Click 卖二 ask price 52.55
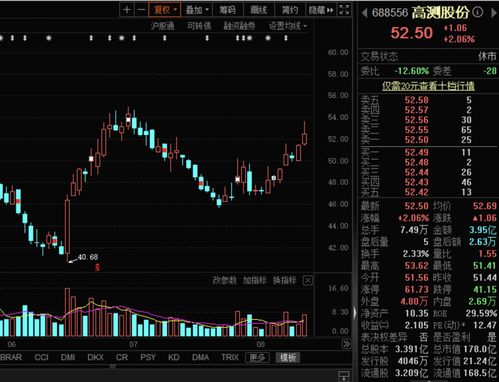 point(416,130)
